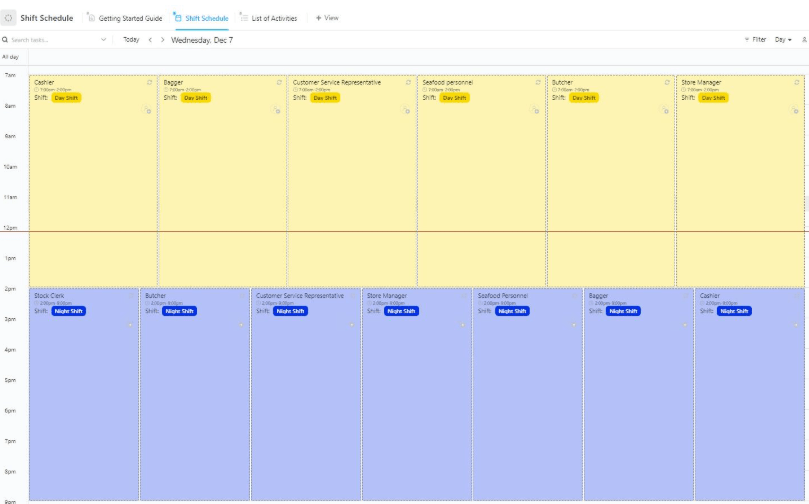Click Night Shift tag on night Butcher
This screenshot has height=504, width=809.
pos(180,311)
